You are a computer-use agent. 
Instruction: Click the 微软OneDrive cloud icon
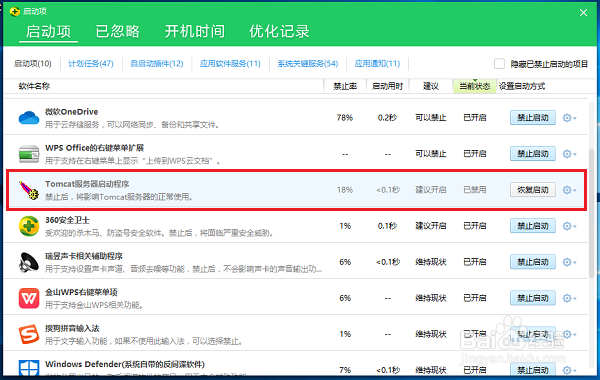29,118
